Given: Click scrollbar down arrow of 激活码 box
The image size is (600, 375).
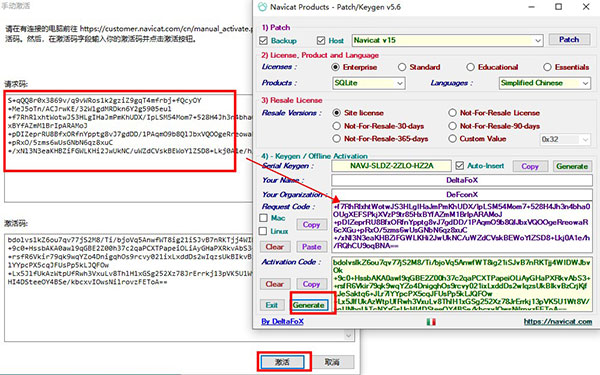Looking at the screenshot, I should (x=348, y=336).
